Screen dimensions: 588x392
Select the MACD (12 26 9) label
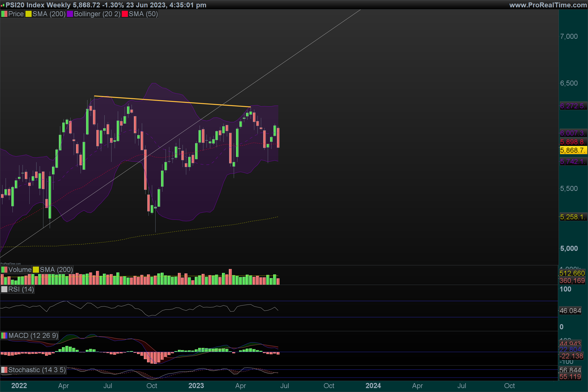(x=33, y=335)
